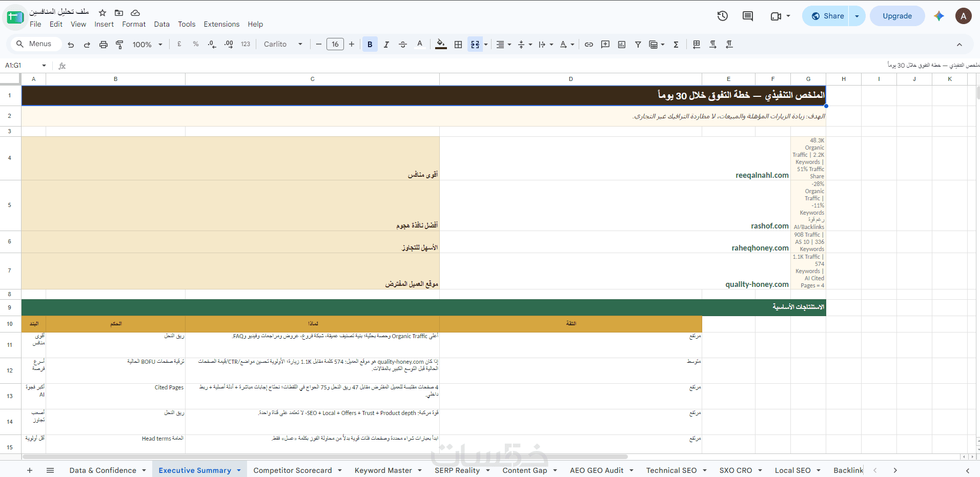The image size is (980, 477).
Task: Decrease decimal places icon
Action: point(212,45)
